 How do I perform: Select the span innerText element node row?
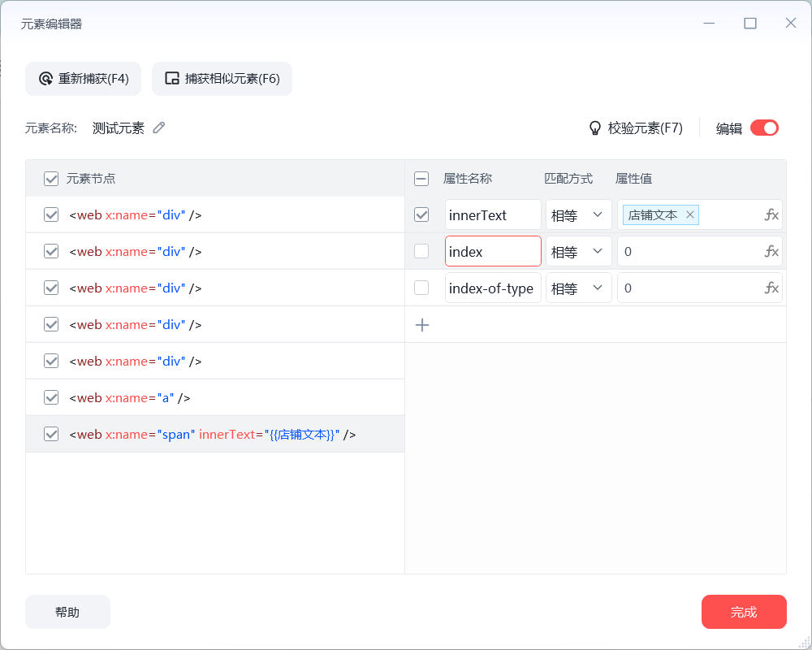pos(213,435)
